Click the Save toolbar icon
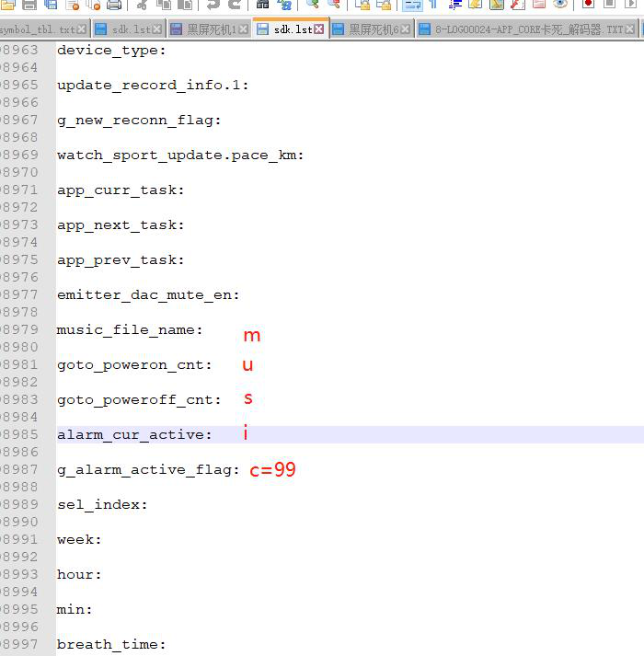This screenshot has width=644, height=656. coord(29,5)
